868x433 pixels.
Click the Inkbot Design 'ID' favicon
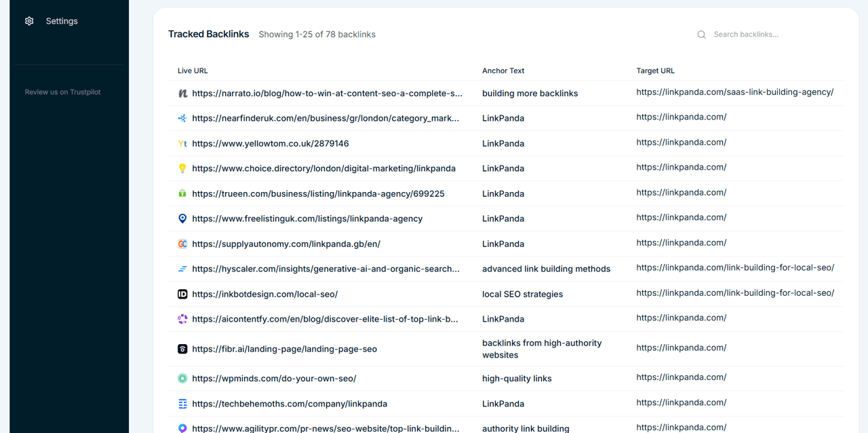182,294
